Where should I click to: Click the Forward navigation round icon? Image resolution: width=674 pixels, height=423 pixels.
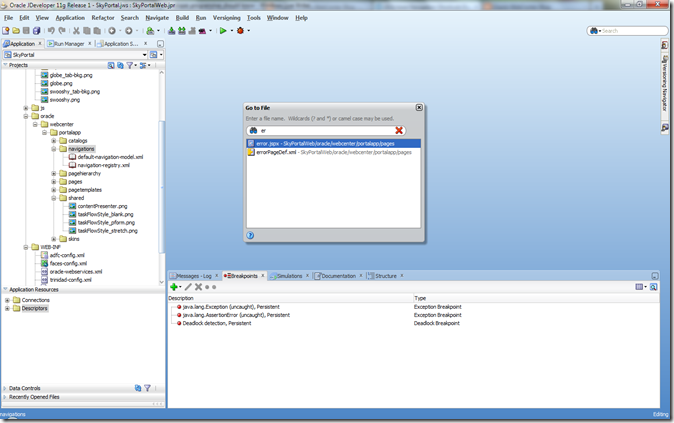(x=129, y=31)
